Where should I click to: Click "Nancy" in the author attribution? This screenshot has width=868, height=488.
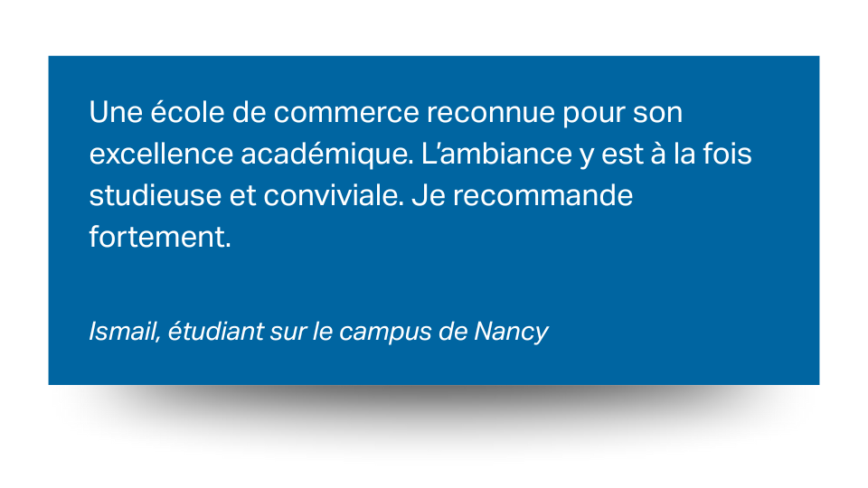(511, 333)
